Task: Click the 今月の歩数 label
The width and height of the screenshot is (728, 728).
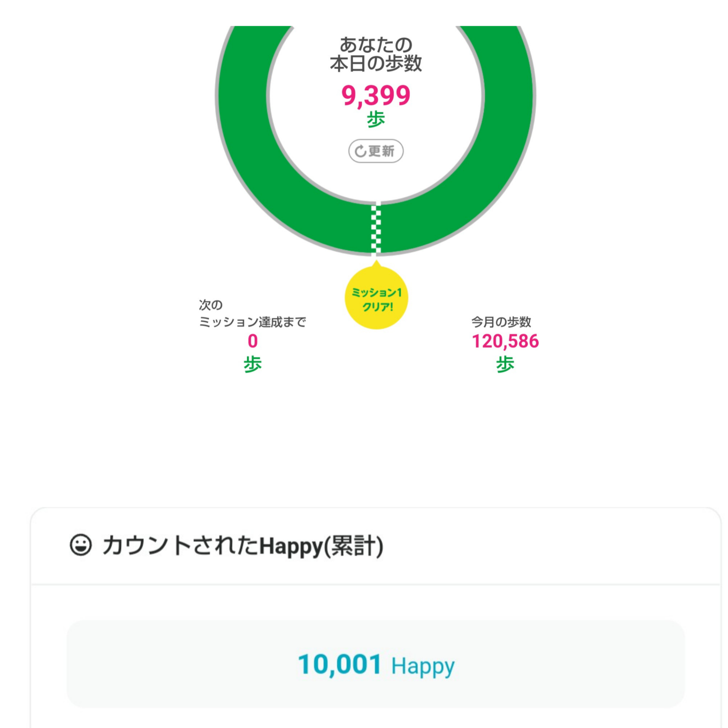Action: (x=501, y=322)
